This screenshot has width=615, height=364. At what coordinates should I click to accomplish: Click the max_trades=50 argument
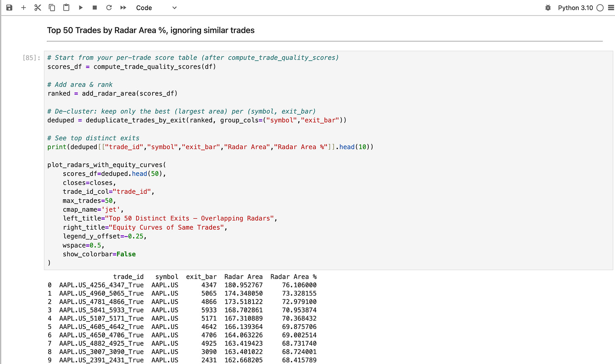tap(89, 201)
